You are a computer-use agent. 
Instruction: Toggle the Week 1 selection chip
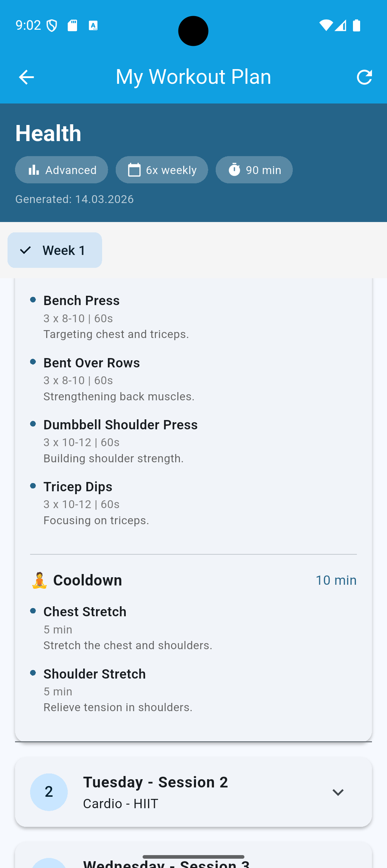[54, 250]
